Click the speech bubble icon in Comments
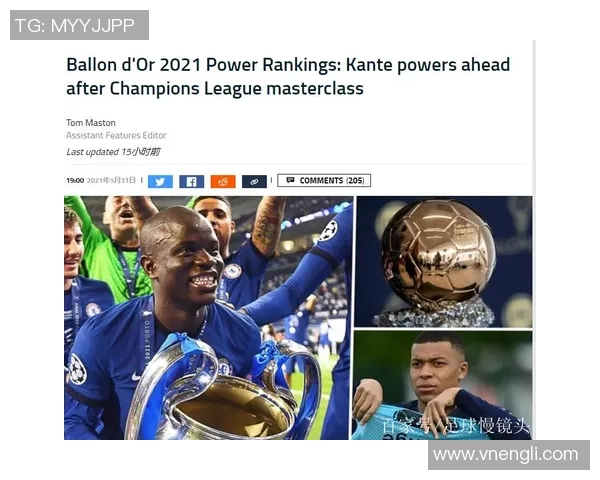The image size is (600, 480). click(290, 180)
